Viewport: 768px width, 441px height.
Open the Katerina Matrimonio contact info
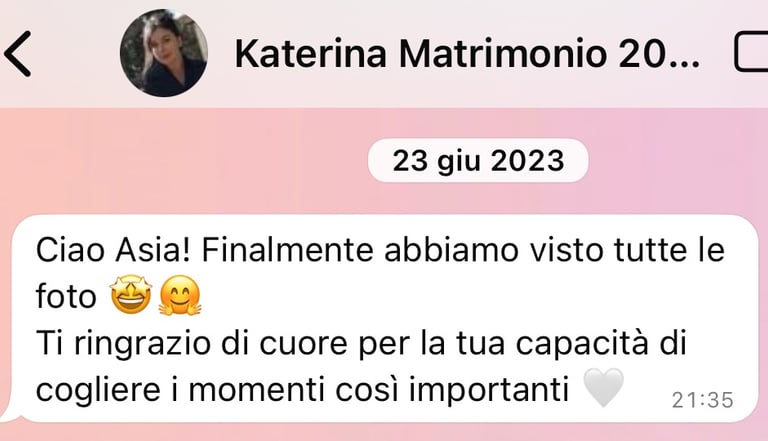467,54
